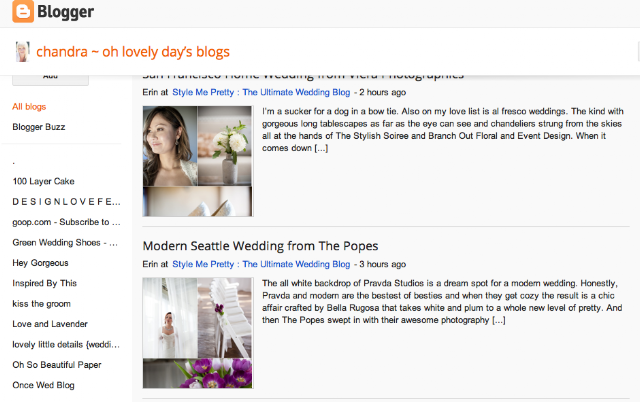Viewport: 640px width, 402px height.
Task: Select the DESIGNLOVEFE... blog entry
Action: point(67,202)
